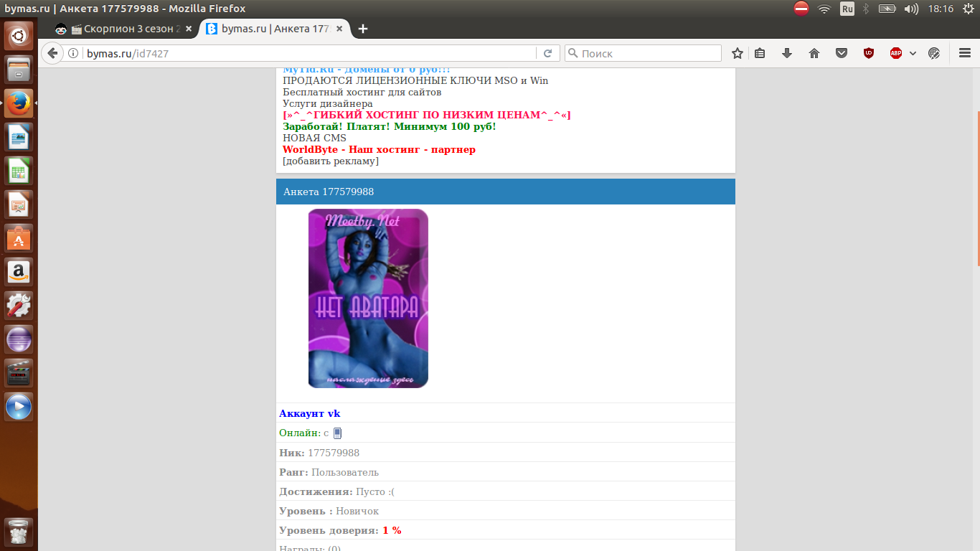Open a new tab with the plus button
The image size is (980, 551).
click(363, 29)
